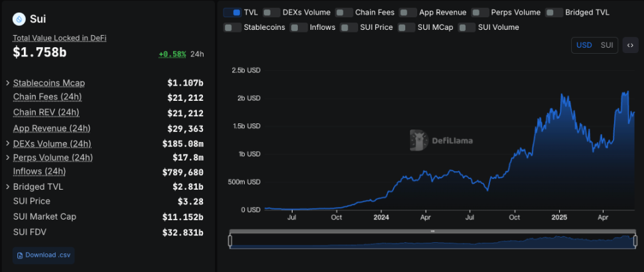Switch chart denomination to SUI
This screenshot has height=272, width=644.
tap(607, 45)
